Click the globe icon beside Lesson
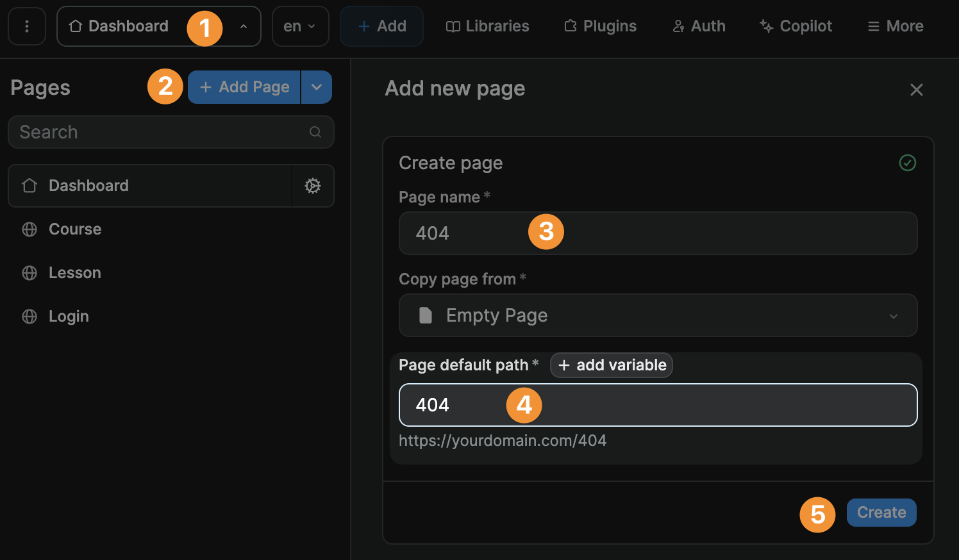959x560 pixels. (29, 273)
